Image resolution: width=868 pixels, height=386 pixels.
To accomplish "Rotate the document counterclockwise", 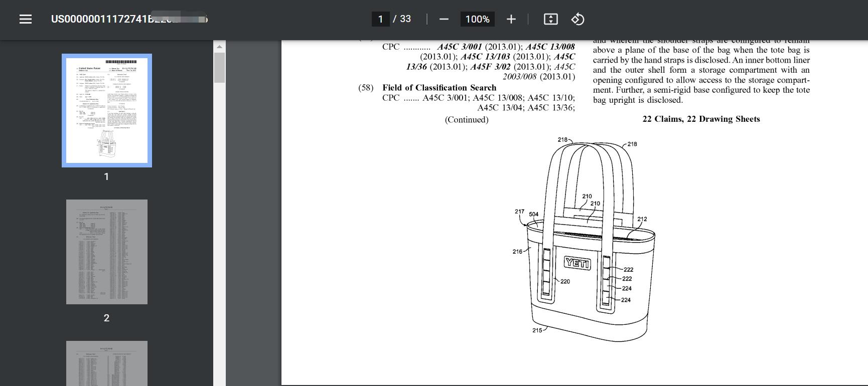I will pos(577,19).
